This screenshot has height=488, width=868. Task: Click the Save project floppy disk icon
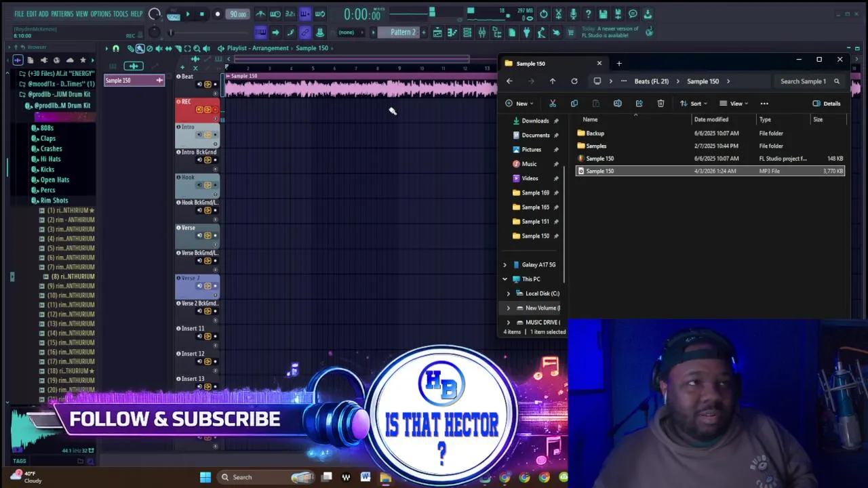[603, 14]
